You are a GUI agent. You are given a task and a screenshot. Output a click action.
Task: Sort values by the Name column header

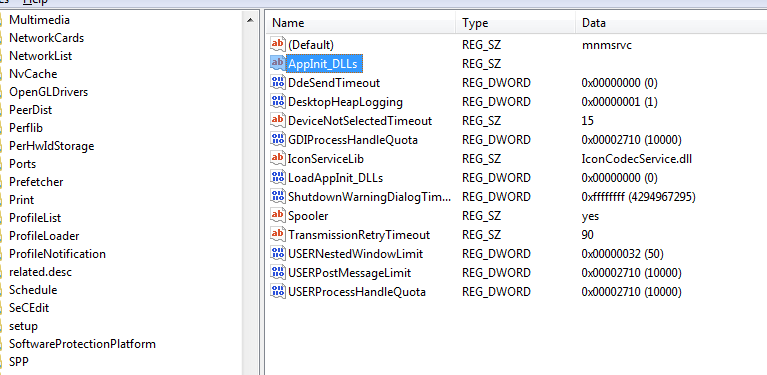[361, 22]
